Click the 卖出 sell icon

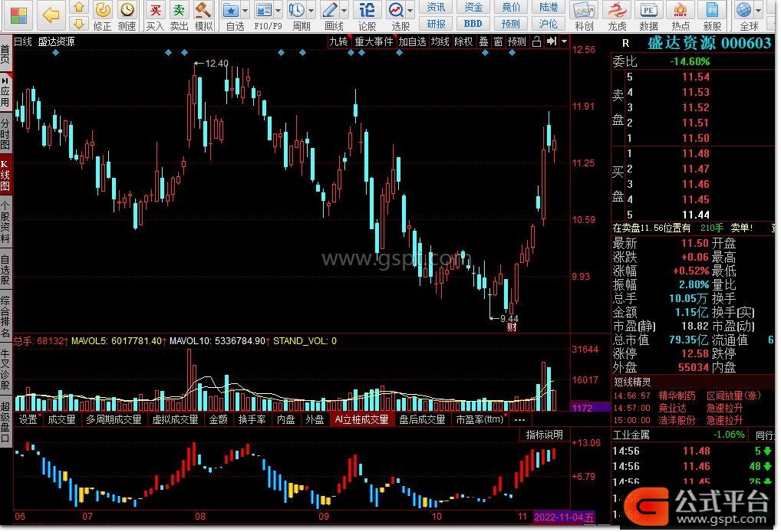click(x=179, y=9)
